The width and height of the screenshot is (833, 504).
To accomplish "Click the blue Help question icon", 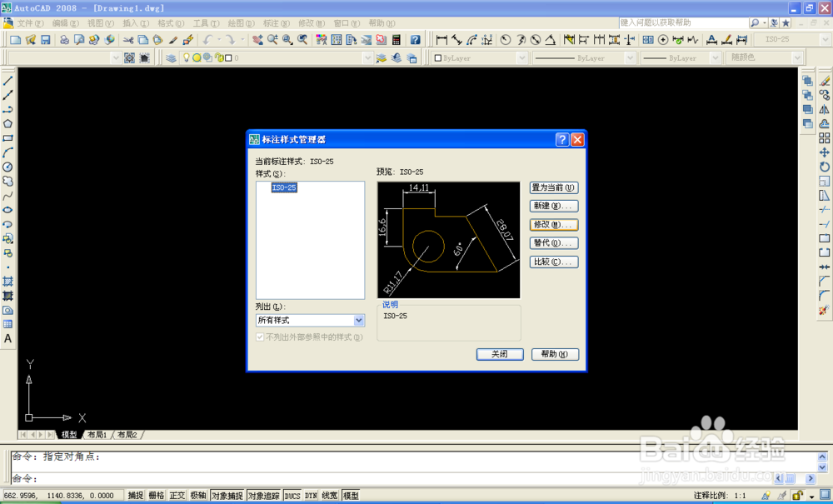I will pos(416,40).
